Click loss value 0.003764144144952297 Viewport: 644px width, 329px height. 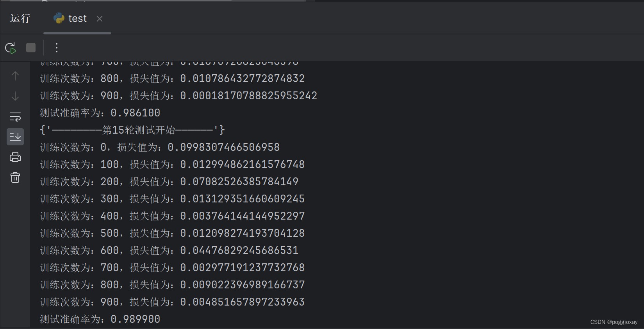click(243, 216)
